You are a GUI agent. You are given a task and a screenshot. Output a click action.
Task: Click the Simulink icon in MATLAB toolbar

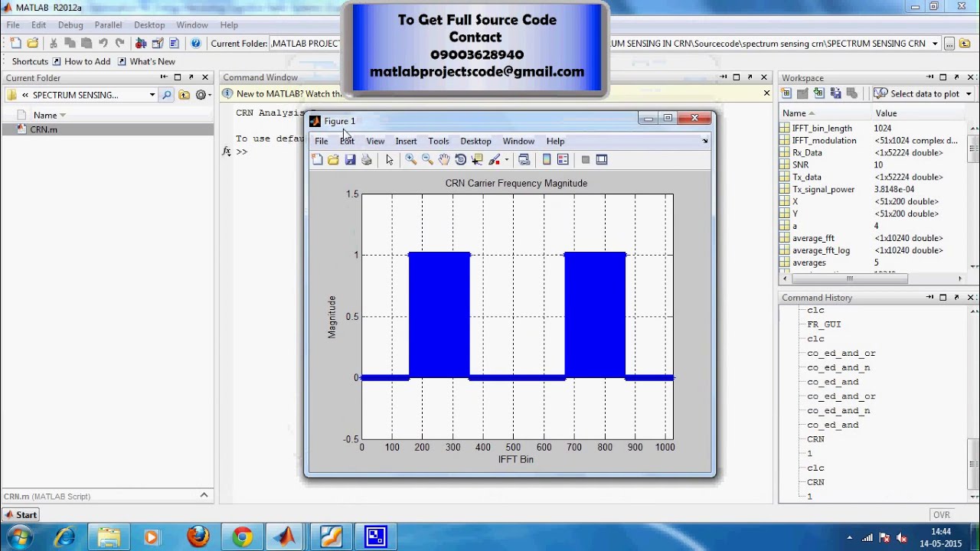(x=141, y=44)
